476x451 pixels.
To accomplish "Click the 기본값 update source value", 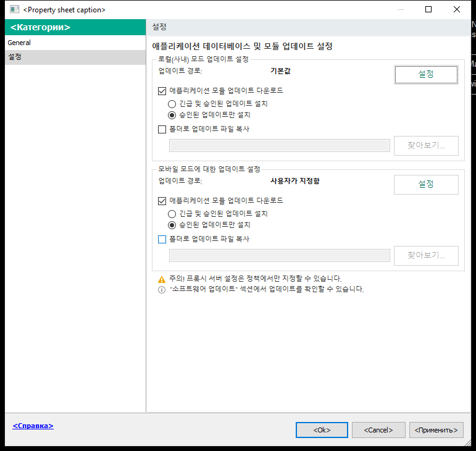I will (x=280, y=71).
